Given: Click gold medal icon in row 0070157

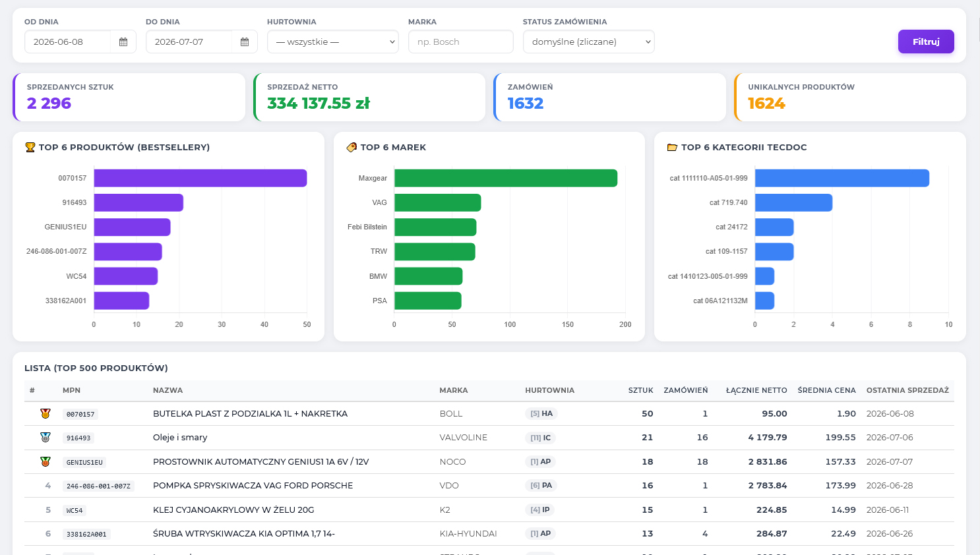Looking at the screenshot, I should click(x=46, y=414).
